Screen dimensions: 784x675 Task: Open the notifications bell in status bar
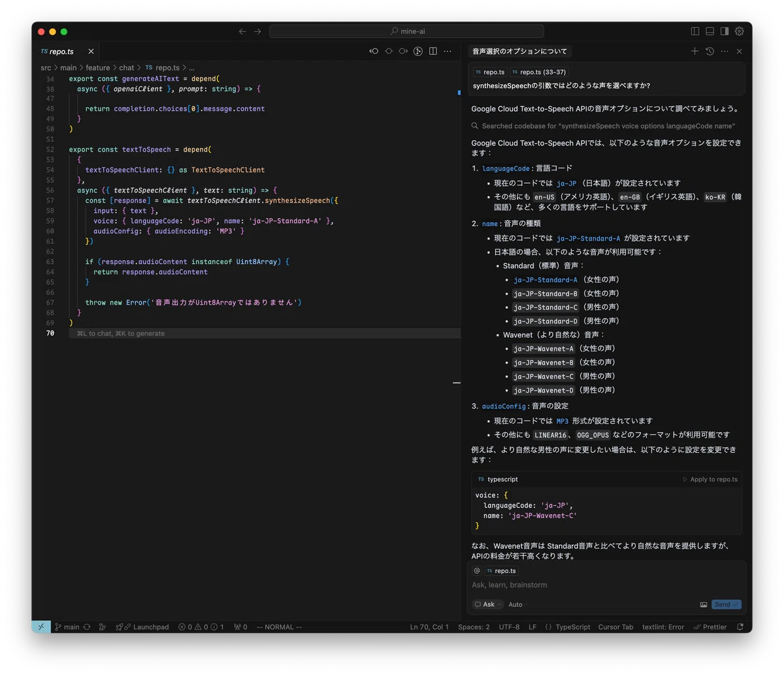pyautogui.click(x=740, y=627)
